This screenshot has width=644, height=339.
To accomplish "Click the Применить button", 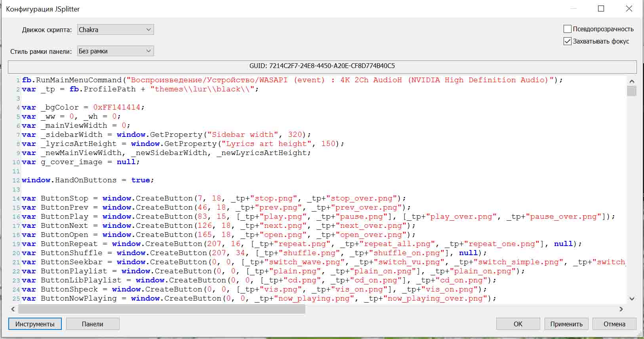I will pos(566,324).
